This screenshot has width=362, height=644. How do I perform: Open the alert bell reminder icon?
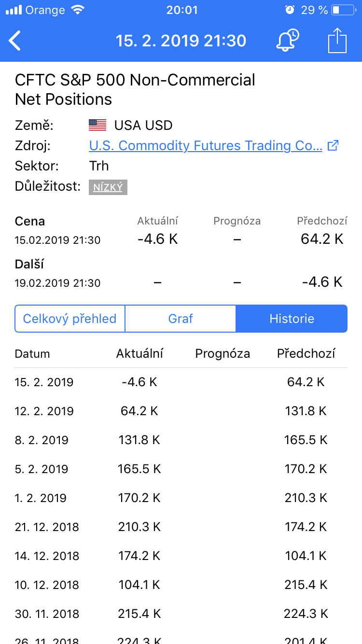(x=287, y=41)
